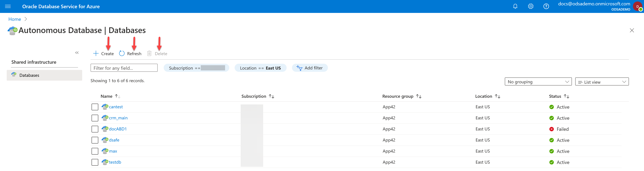
Task: Open portal settings gear
Action: (531, 6)
